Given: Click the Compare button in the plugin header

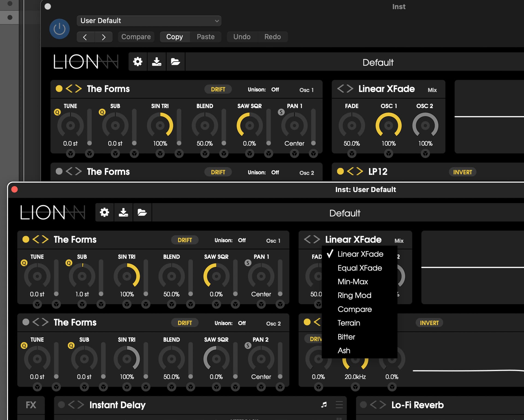Looking at the screenshot, I should click(136, 37).
